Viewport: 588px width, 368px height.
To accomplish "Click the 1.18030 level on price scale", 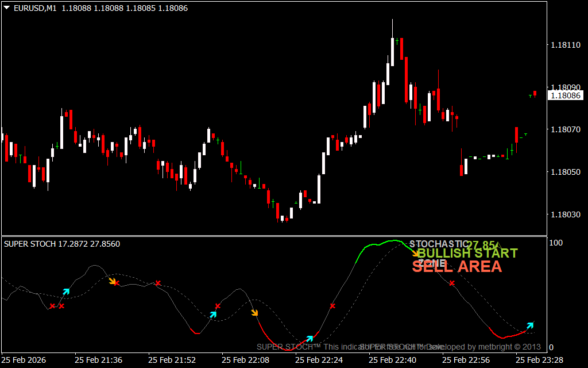I will pyautogui.click(x=565, y=214).
